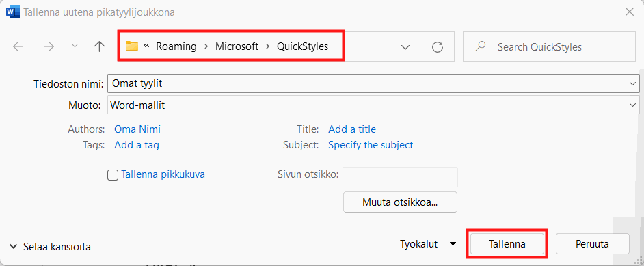The width and height of the screenshot is (644, 266).
Task: Open recent locations chevron
Action: (75, 46)
